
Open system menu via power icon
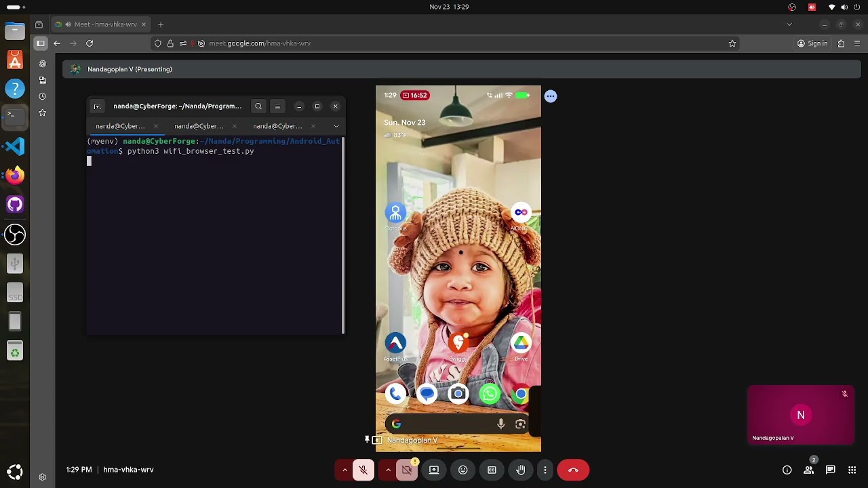[858, 7]
